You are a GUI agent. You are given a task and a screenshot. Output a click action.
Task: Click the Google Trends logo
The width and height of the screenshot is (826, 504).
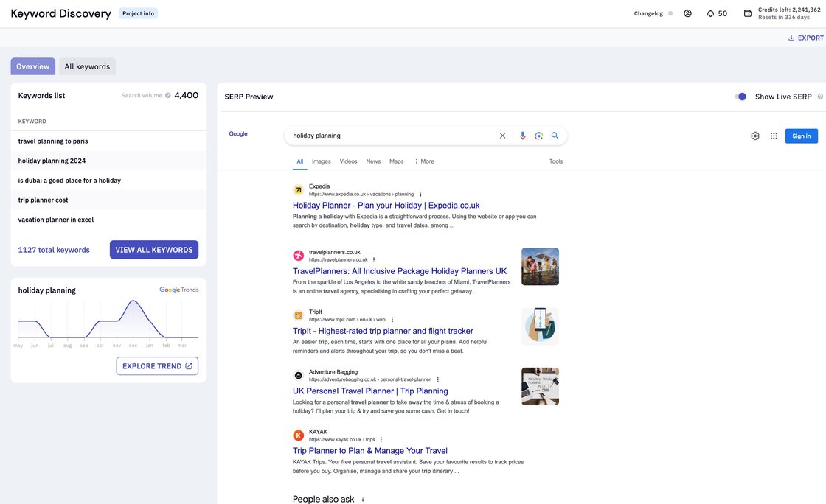(179, 290)
